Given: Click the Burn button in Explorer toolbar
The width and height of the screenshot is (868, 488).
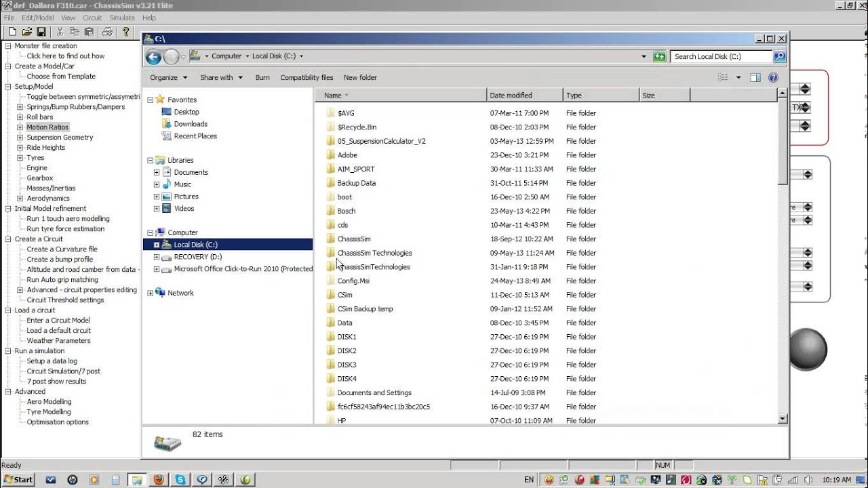Looking at the screenshot, I should click(262, 77).
